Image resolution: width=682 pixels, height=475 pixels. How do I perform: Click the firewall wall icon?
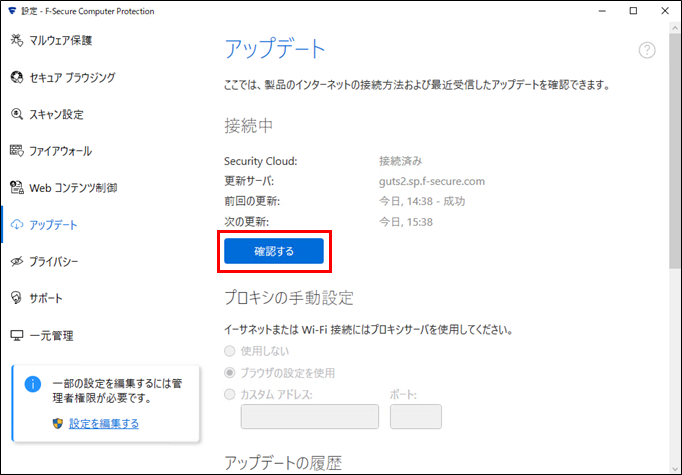(x=17, y=151)
